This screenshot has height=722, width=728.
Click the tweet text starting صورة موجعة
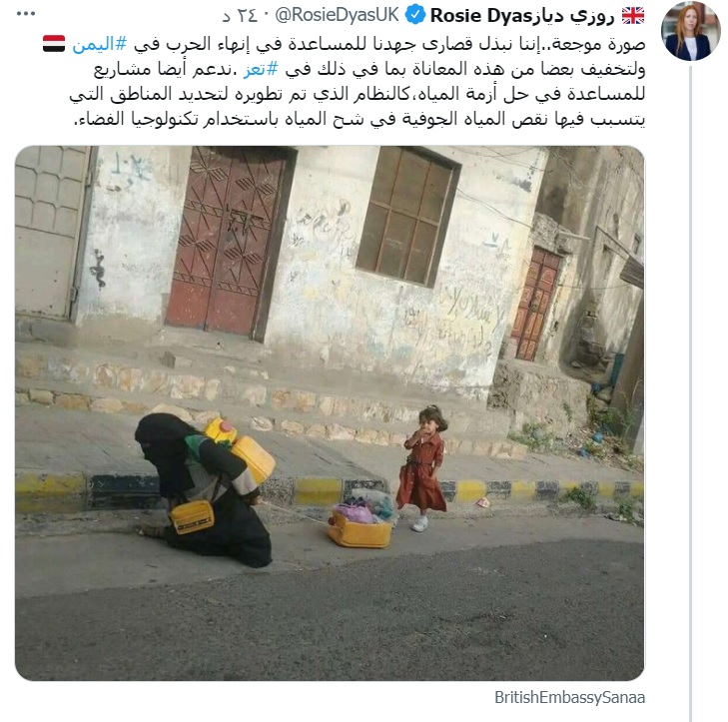coord(358,82)
